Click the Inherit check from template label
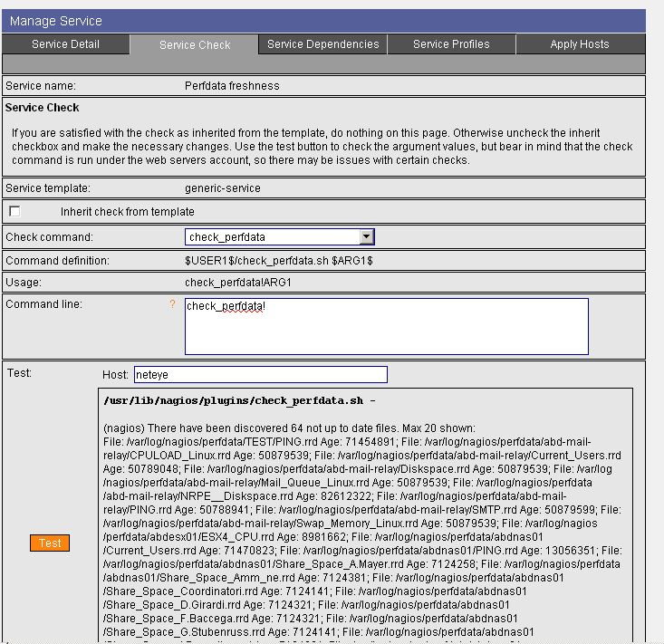Viewport: 664px width, 644px height. point(128,212)
